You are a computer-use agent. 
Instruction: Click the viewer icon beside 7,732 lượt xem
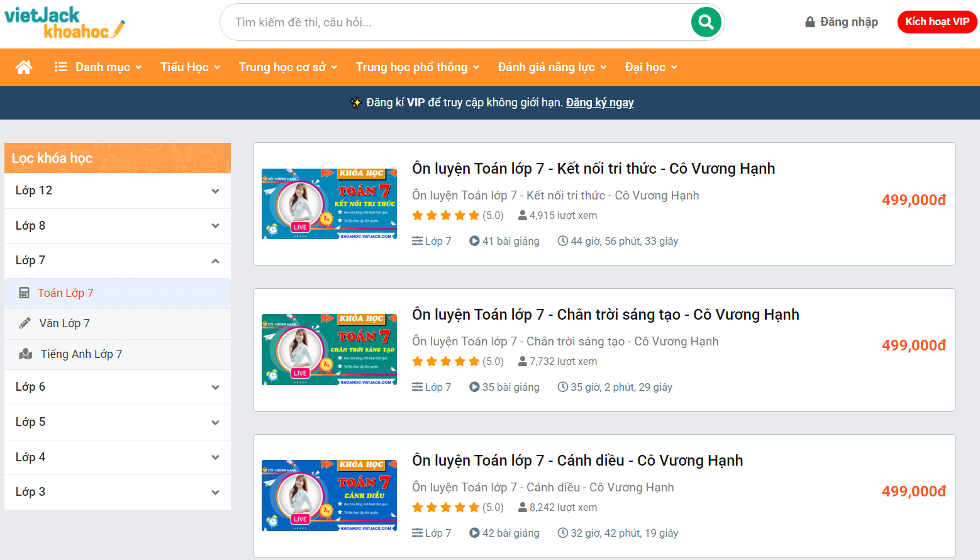[523, 362]
